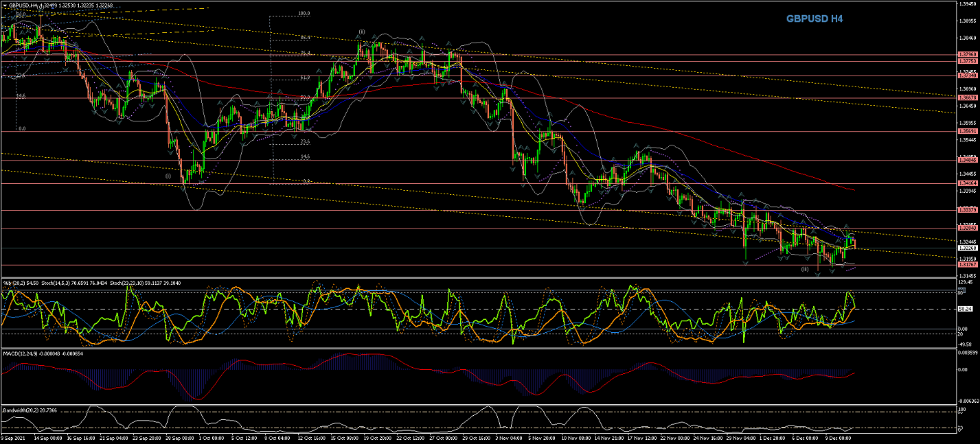Select the 1.37340 price level tag
The height and width of the screenshot is (444, 980).
tap(966, 76)
